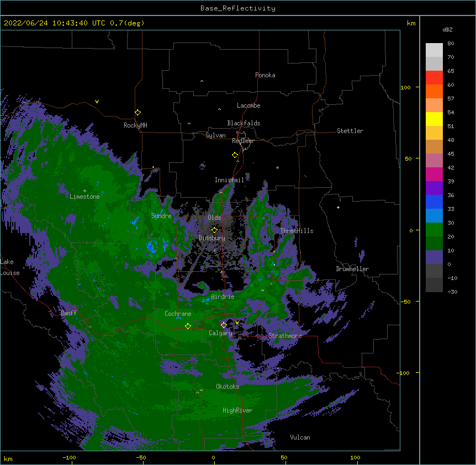Click the Olds city label
Screen dimensions: 476x465
click(214, 218)
